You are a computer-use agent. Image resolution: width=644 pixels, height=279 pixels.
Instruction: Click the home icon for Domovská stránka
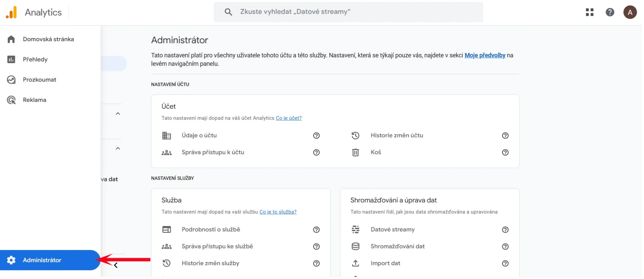click(11, 39)
